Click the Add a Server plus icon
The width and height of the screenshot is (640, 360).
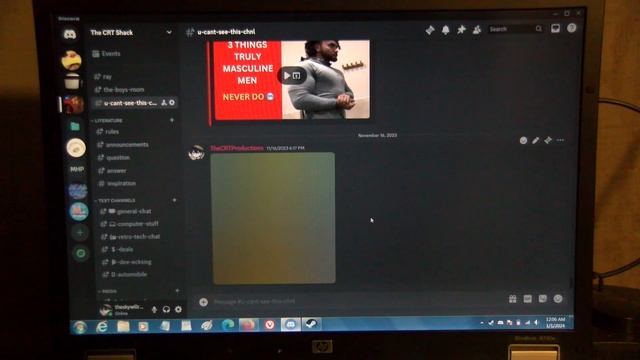pyautogui.click(x=80, y=233)
